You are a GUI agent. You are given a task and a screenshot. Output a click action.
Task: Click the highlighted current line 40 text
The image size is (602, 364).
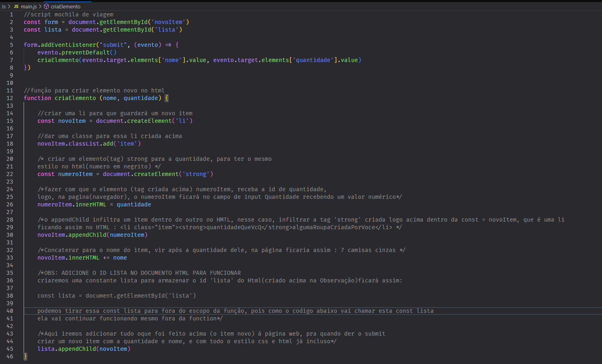[x=236, y=311]
